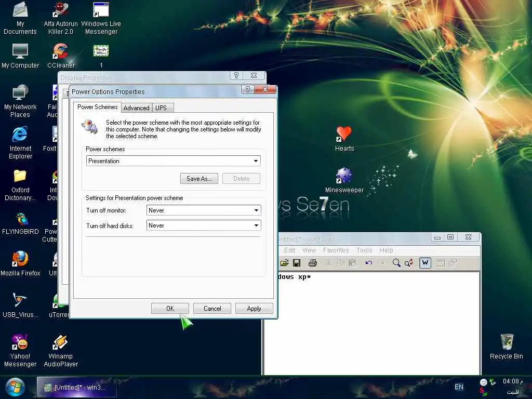The height and width of the screenshot is (399, 532).
Task: Undo arrow icon in win32pad toolbar
Action: [x=369, y=263]
